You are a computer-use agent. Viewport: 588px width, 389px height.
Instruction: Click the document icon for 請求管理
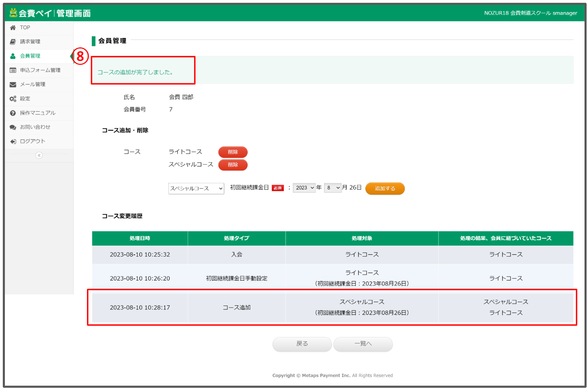pyautogui.click(x=13, y=41)
